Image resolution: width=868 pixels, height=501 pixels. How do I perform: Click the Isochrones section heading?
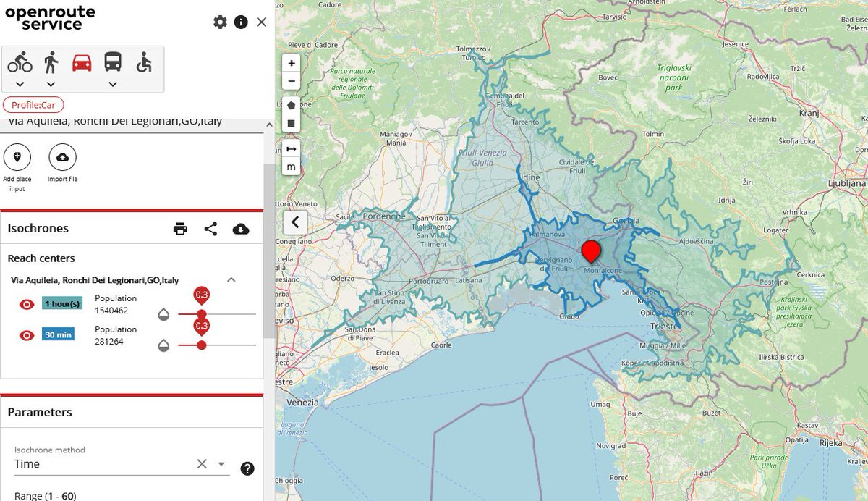38,228
